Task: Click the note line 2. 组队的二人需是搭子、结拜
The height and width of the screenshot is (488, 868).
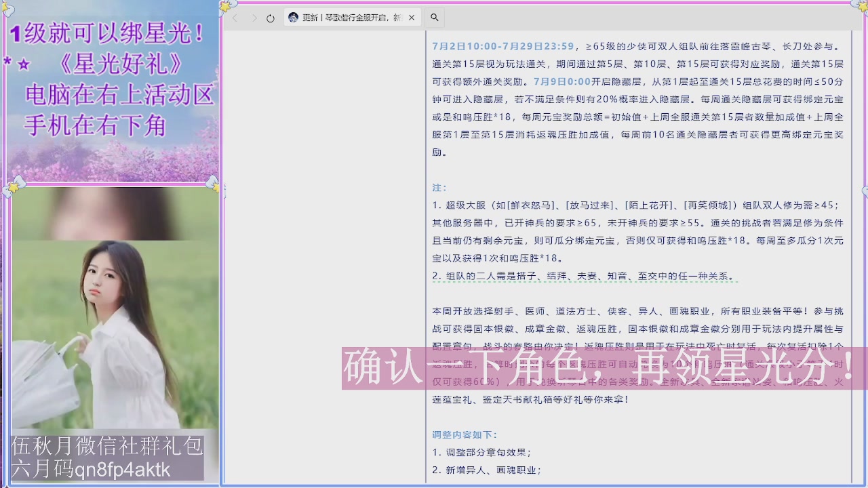Action: click(584, 276)
